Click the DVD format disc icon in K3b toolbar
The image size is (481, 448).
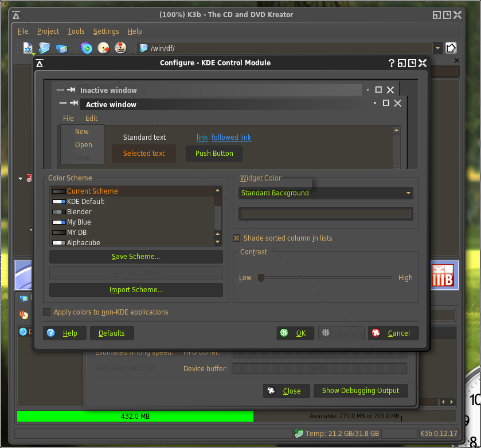click(120, 48)
